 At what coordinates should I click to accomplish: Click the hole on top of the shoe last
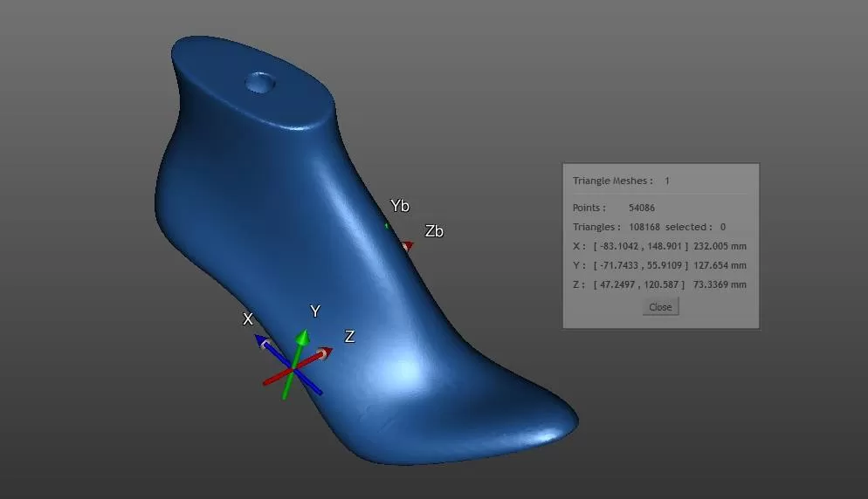(x=260, y=83)
